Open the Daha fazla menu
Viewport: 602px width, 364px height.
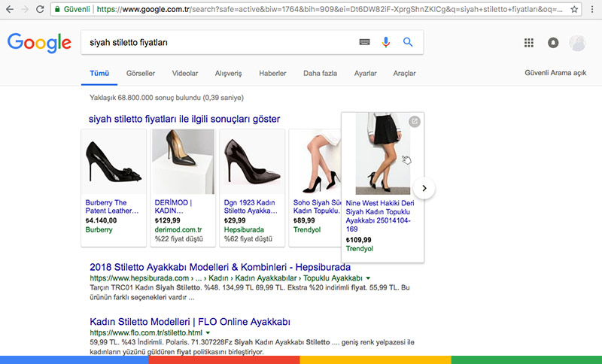[321, 73]
